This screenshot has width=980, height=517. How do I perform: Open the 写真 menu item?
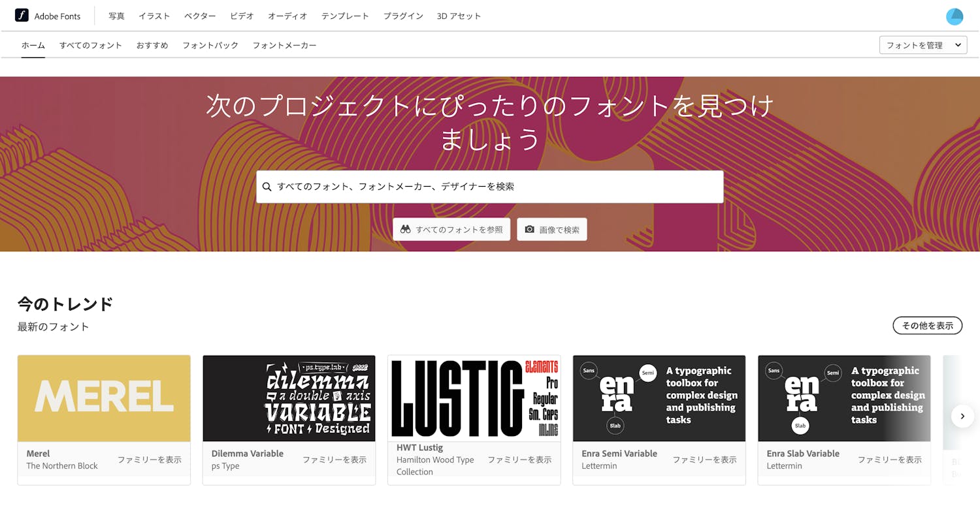point(116,16)
